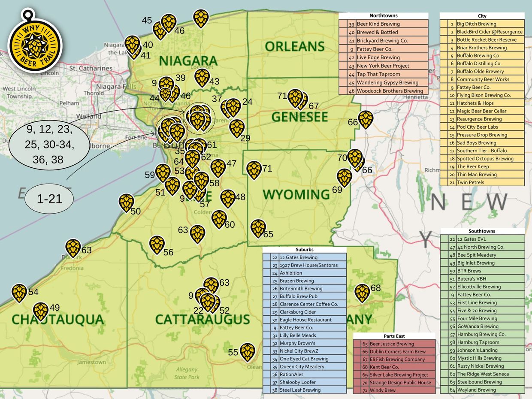Click the hop pin labeled 51
Viewport: 532px width, 399px height.
pos(172,186)
